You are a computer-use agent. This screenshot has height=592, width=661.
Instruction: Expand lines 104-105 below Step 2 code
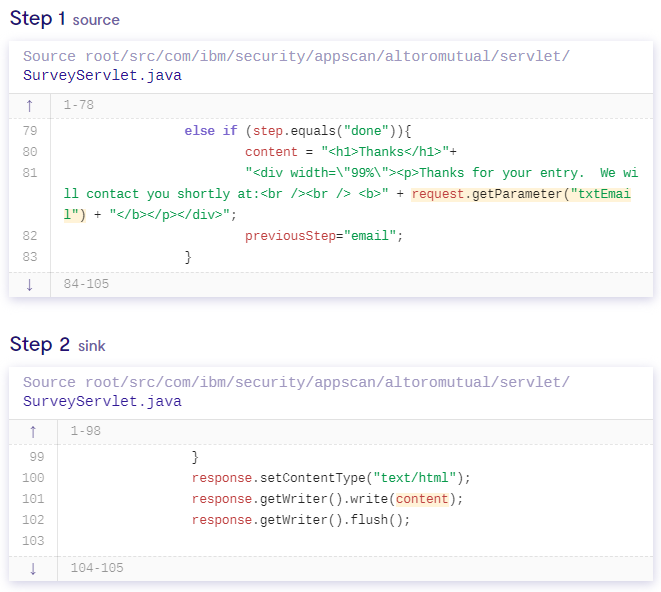click(x=33, y=568)
